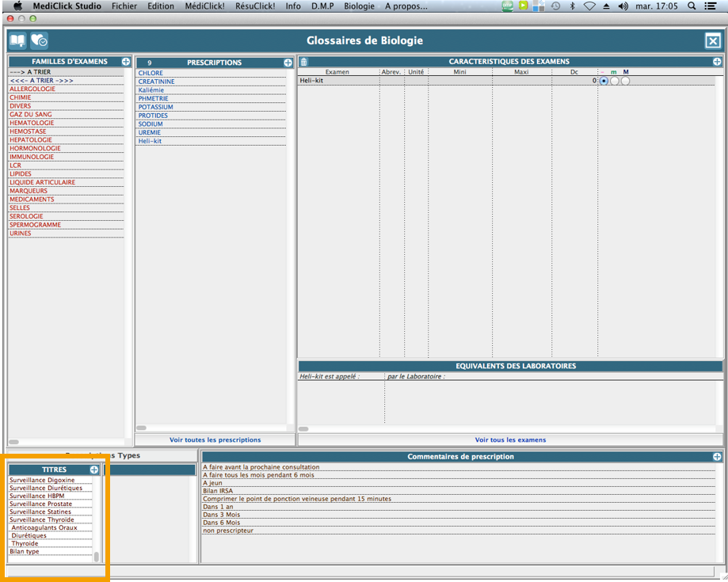The width and height of the screenshot is (728, 582).
Task: Select CREATININE in the prescriptions list
Action: click(x=156, y=82)
